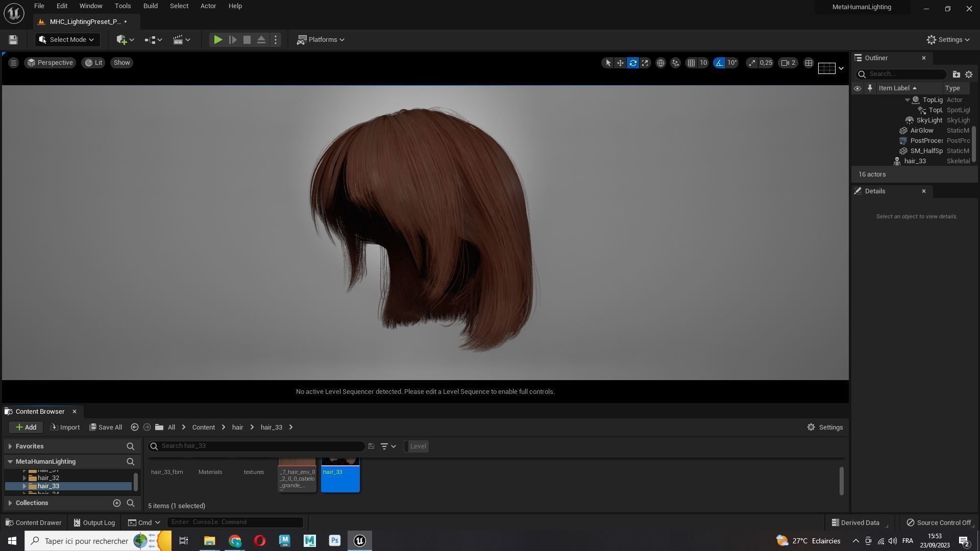Click the hair breadcrumb path segment
This screenshot has height=551, width=980.
pos(237,428)
